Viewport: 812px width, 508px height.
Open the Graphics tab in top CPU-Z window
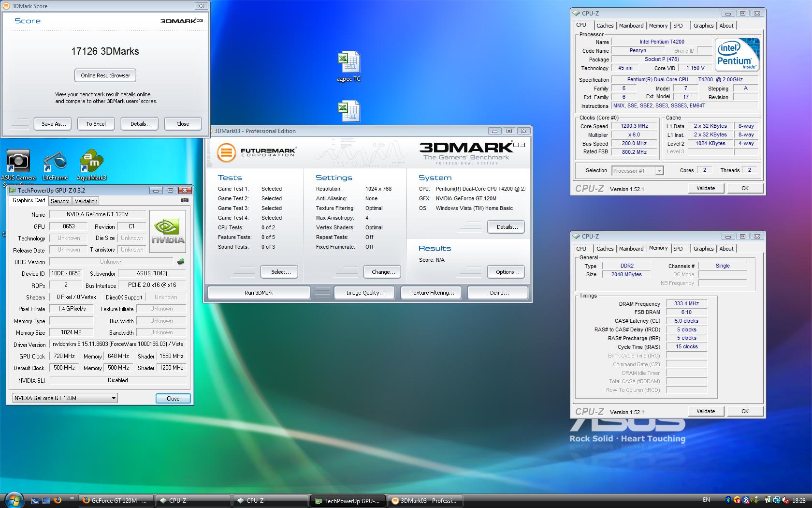(703, 26)
